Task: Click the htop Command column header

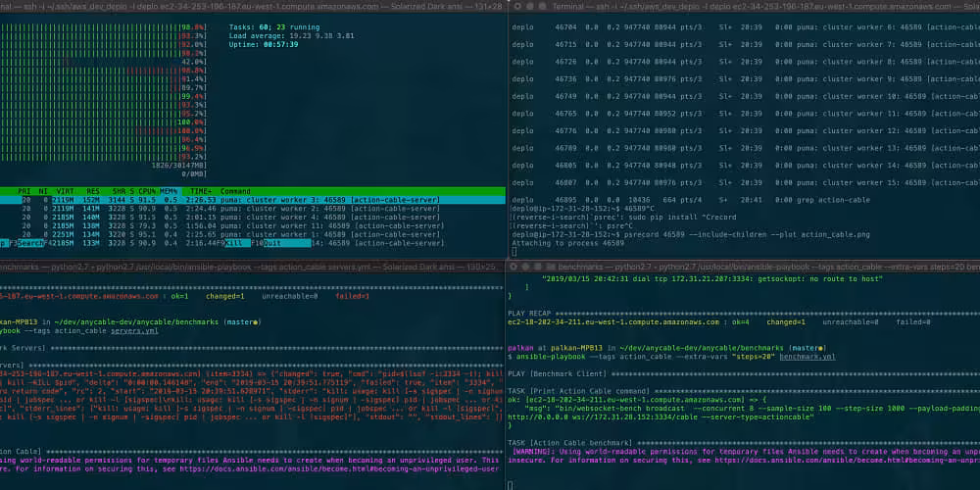Action: [x=235, y=191]
